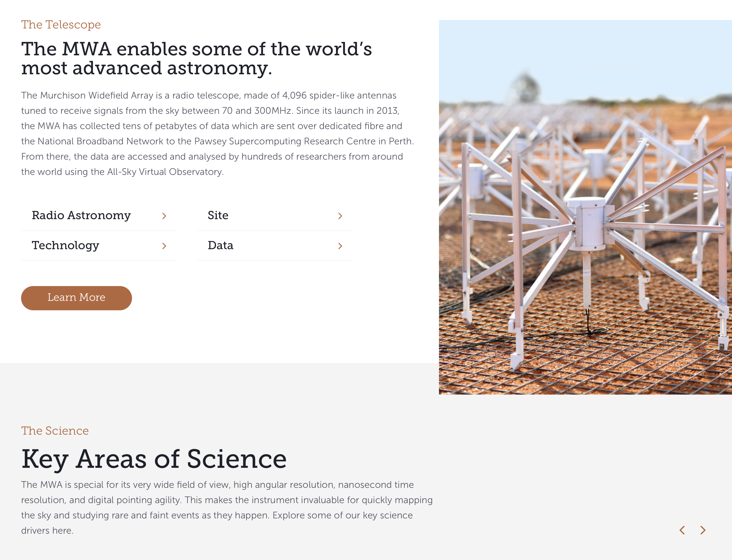Click the chevron arrow beside Technology
Image resolution: width=732 pixels, height=560 pixels.
[164, 246]
